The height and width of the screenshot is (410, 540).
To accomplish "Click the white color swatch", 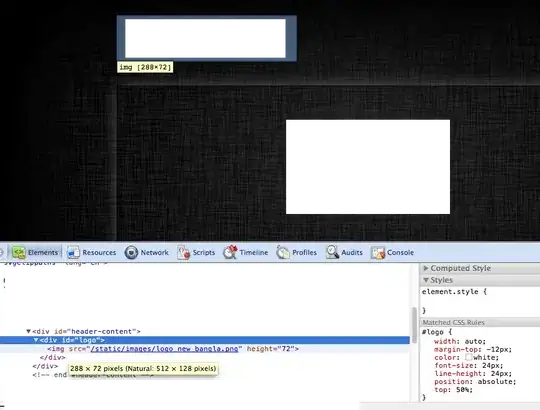I will [x=468, y=357].
